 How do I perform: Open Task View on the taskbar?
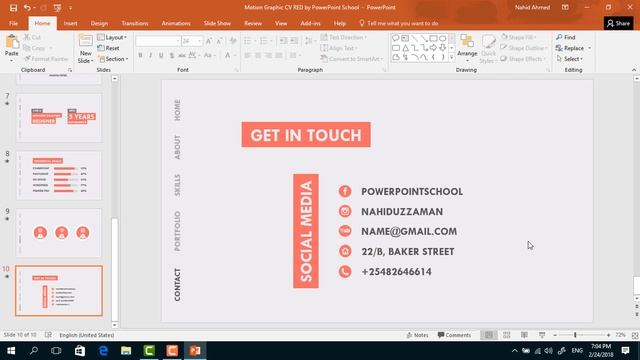pos(56,351)
